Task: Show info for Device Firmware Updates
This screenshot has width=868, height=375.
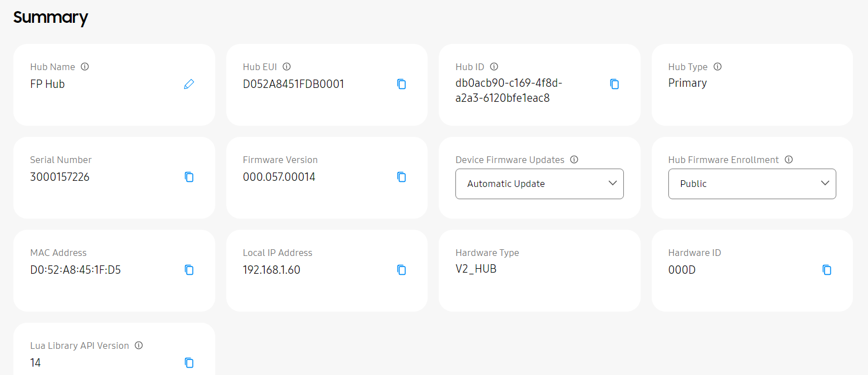Action: [x=574, y=160]
